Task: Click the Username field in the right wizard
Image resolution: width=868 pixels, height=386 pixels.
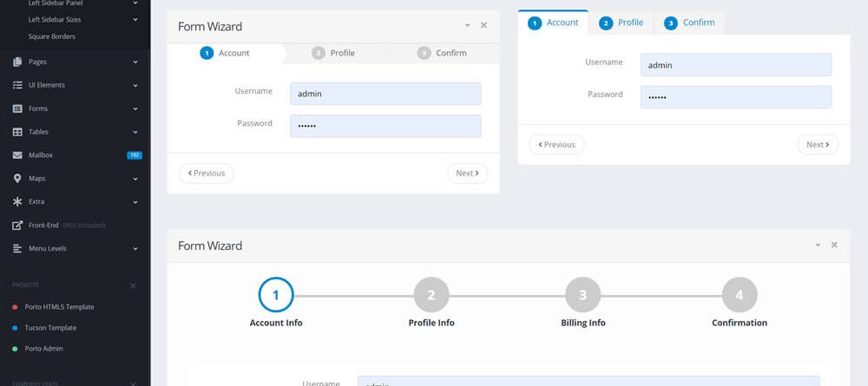Action: (x=735, y=65)
